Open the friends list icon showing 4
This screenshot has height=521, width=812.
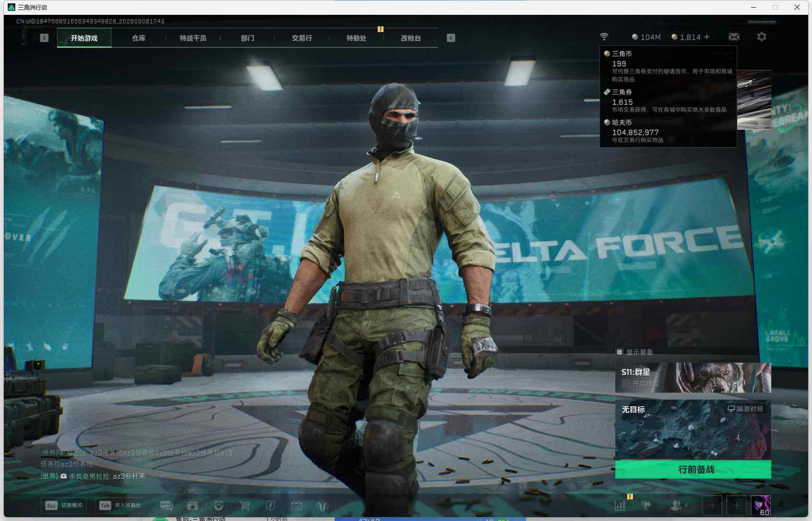pyautogui.click(x=679, y=505)
